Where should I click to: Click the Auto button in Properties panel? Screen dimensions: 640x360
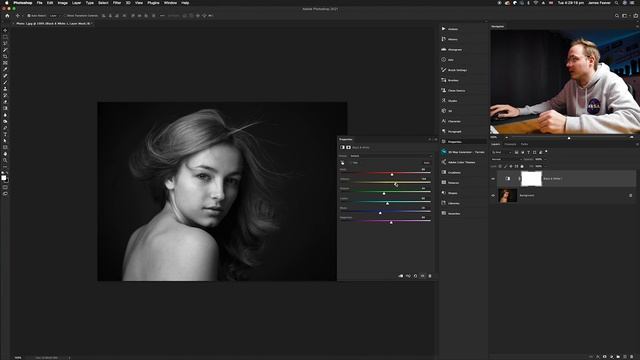[426, 162]
